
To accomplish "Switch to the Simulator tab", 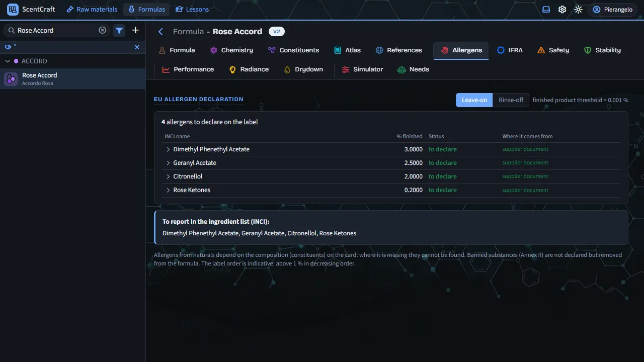I will click(x=362, y=69).
